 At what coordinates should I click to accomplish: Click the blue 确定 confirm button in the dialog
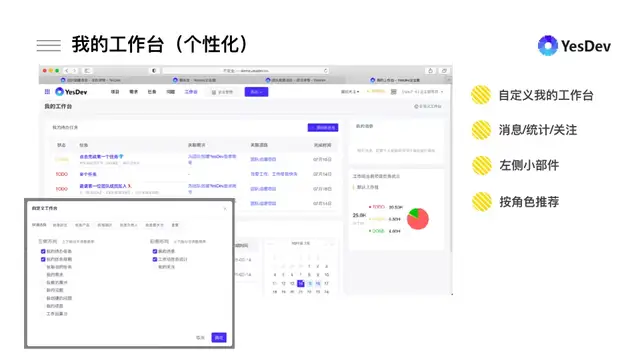pyautogui.click(x=219, y=338)
